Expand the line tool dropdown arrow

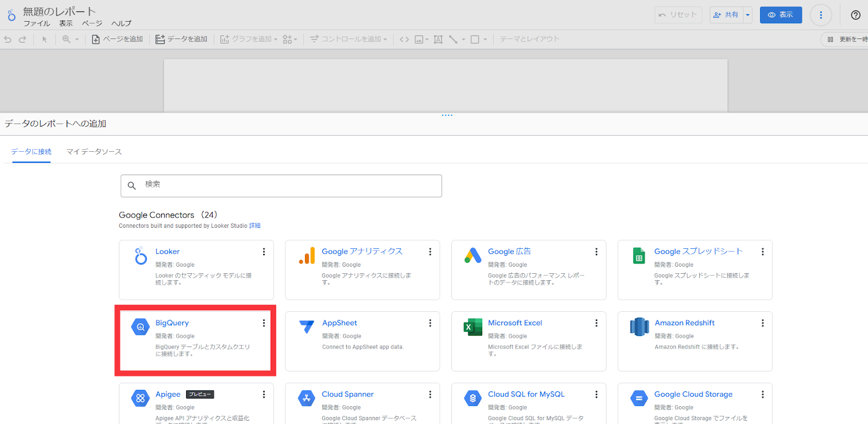pyautogui.click(x=463, y=39)
